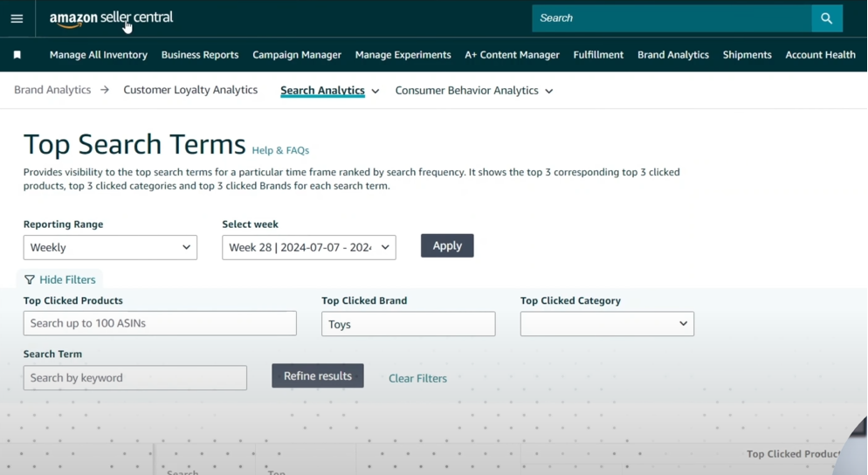Click the Top Clicked Brand field containing Toys

click(409, 324)
